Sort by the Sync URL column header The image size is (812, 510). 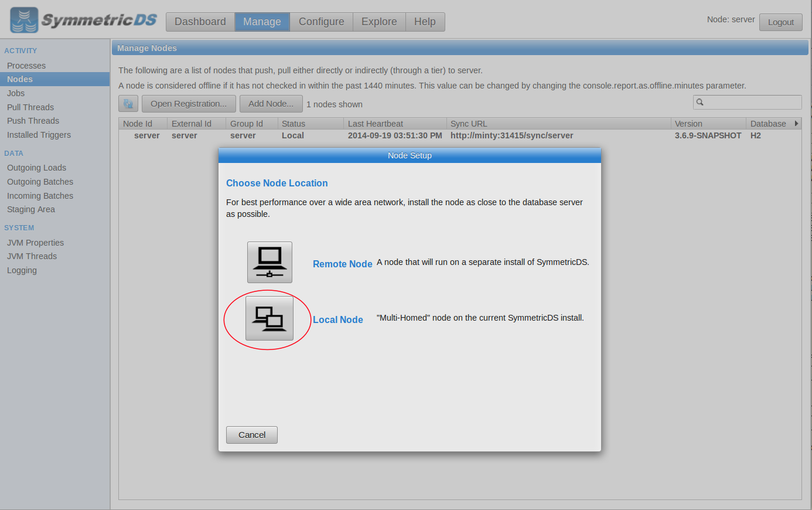coord(558,124)
